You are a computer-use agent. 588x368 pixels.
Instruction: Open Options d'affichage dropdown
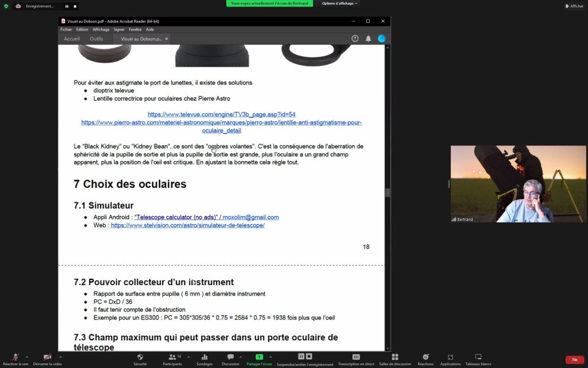tap(339, 3)
